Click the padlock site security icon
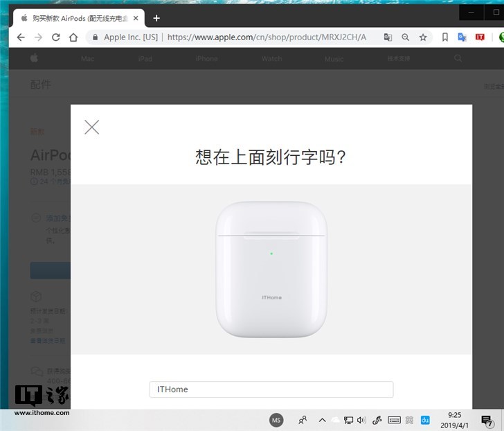Screen dimensions: 504x431 [95, 37]
